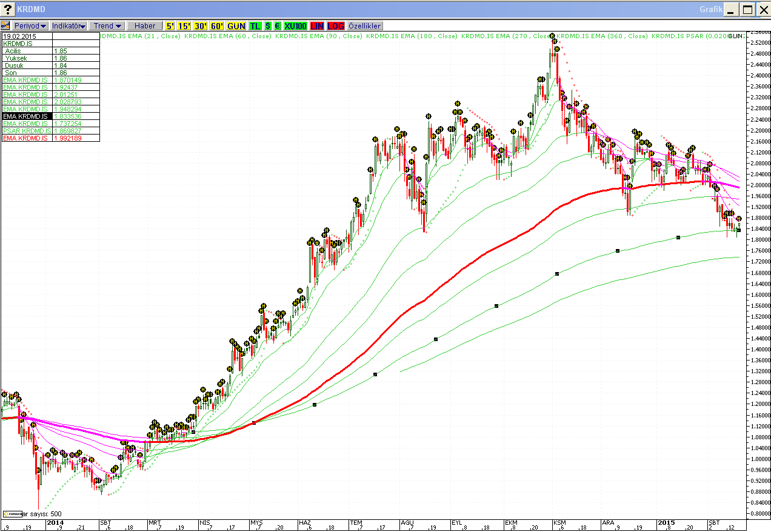This screenshot has width=771, height=532.
Task: Switch to 5-minute timeframe
Action: [170, 26]
